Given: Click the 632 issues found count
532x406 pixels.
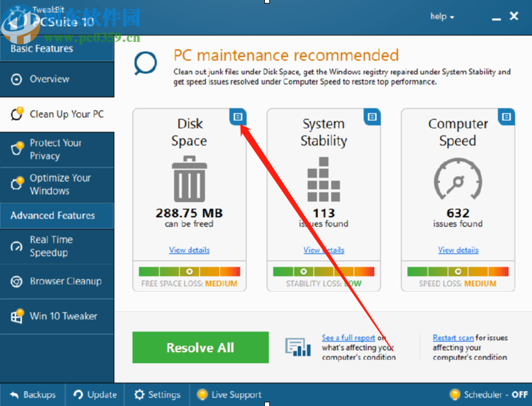Looking at the screenshot, I should (x=458, y=213).
